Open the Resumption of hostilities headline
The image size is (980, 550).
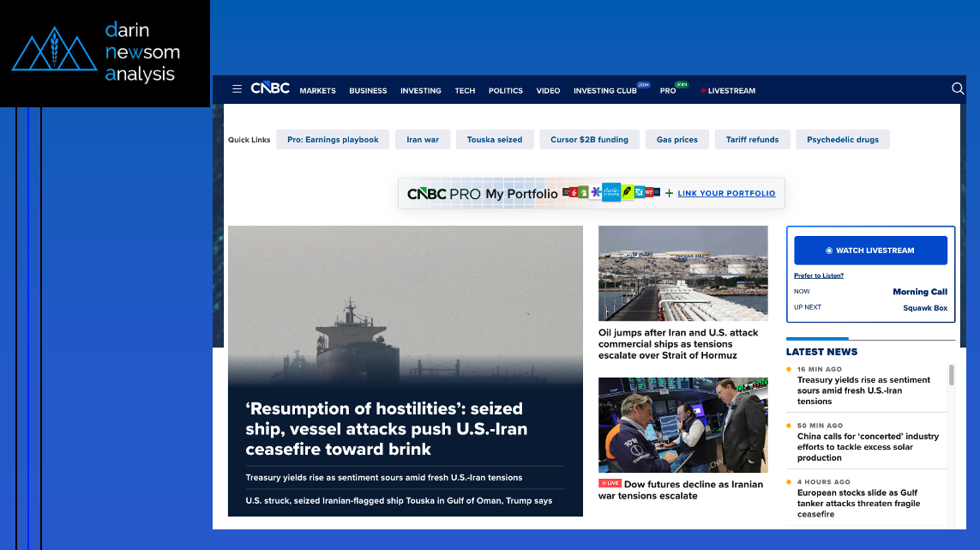click(x=386, y=429)
